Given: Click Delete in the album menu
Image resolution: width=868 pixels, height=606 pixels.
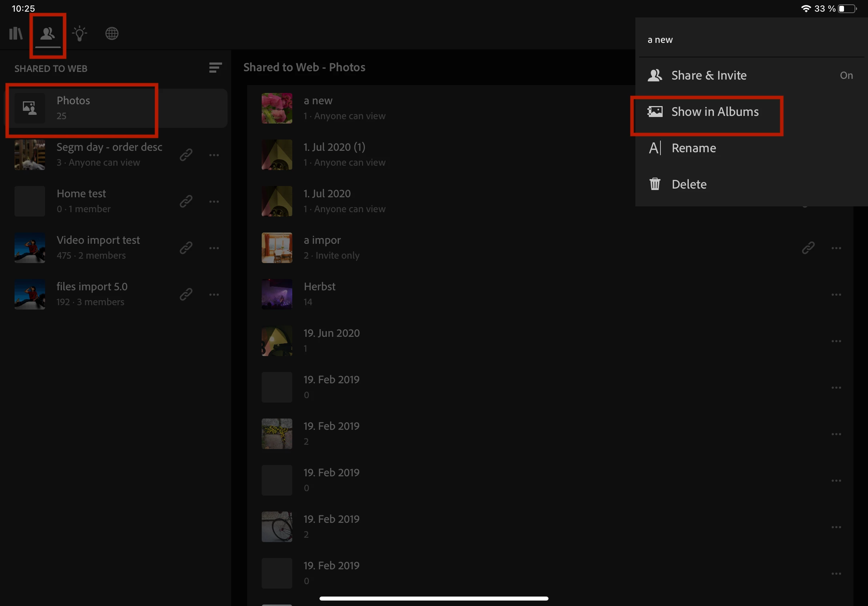Looking at the screenshot, I should [x=689, y=184].
